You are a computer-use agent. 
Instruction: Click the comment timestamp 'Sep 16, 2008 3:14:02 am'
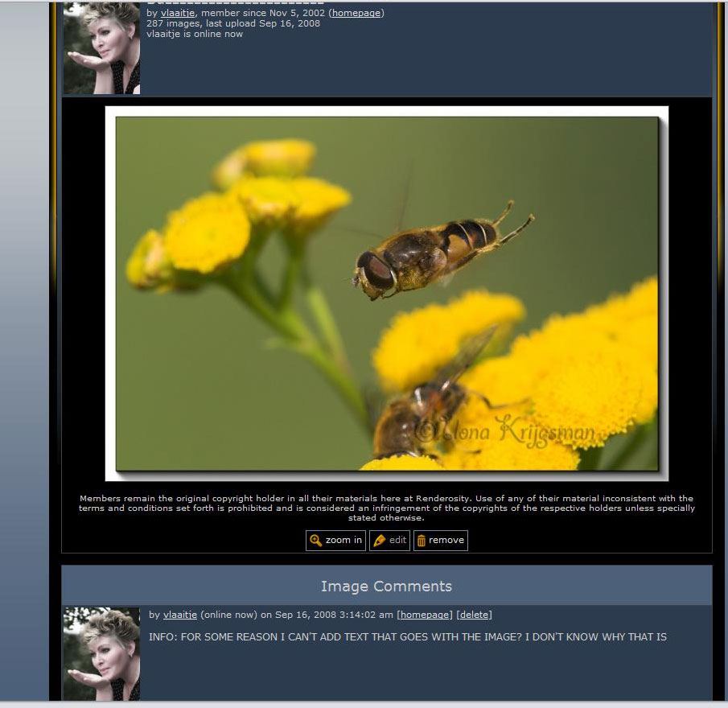334,615
